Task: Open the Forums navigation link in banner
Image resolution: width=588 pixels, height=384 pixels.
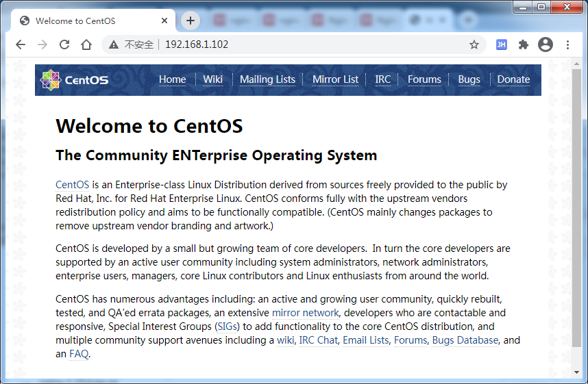Action: click(424, 79)
